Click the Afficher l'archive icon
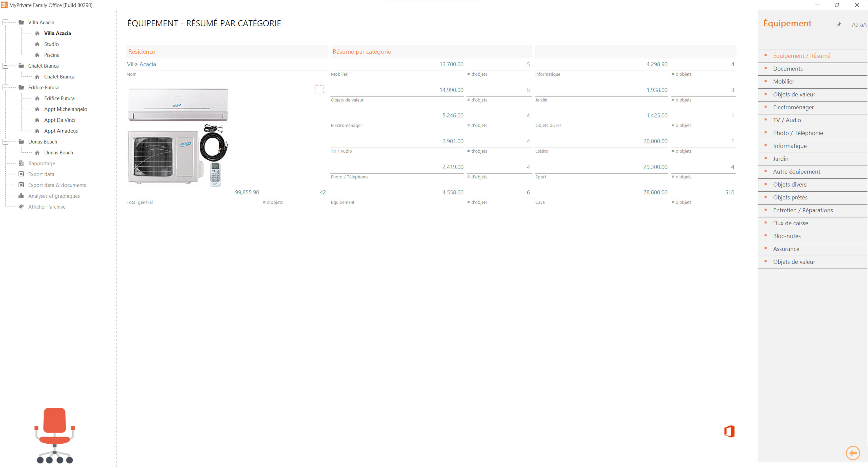Screen dimensions: 868x468 21,207
